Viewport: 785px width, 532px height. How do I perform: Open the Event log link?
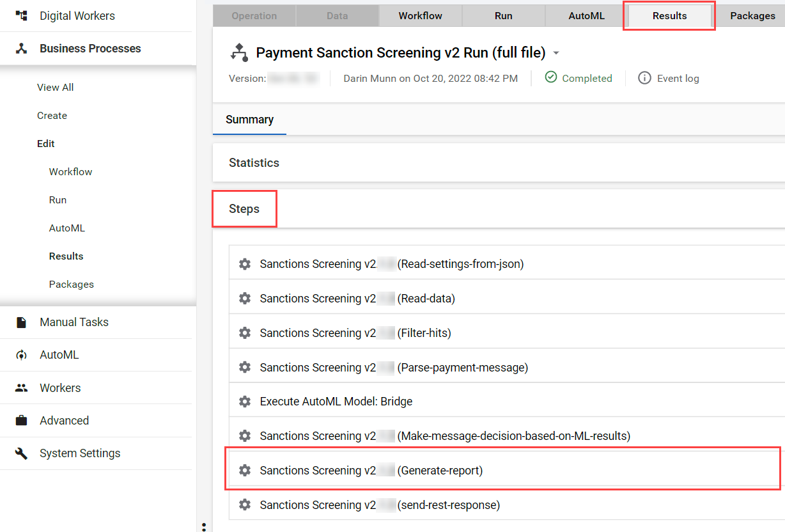click(x=678, y=79)
